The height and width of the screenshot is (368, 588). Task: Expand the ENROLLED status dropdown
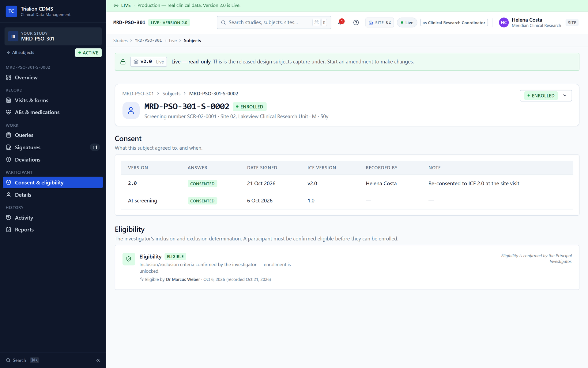(x=546, y=96)
